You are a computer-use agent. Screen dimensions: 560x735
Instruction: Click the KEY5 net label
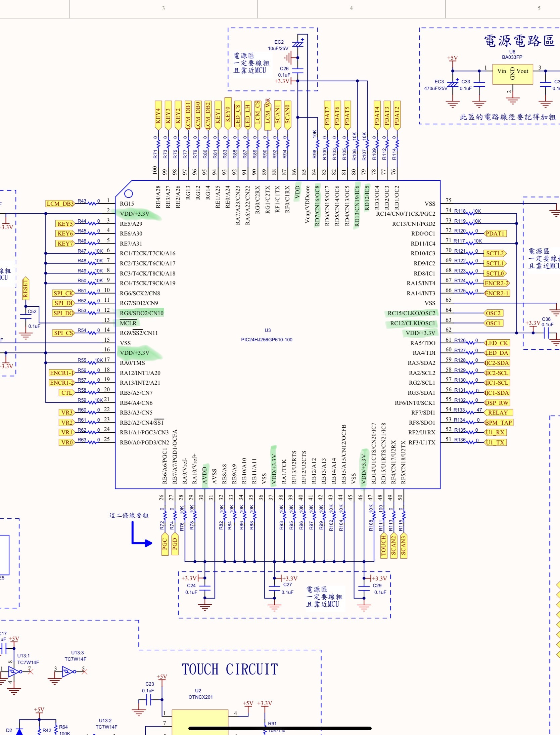click(65, 224)
